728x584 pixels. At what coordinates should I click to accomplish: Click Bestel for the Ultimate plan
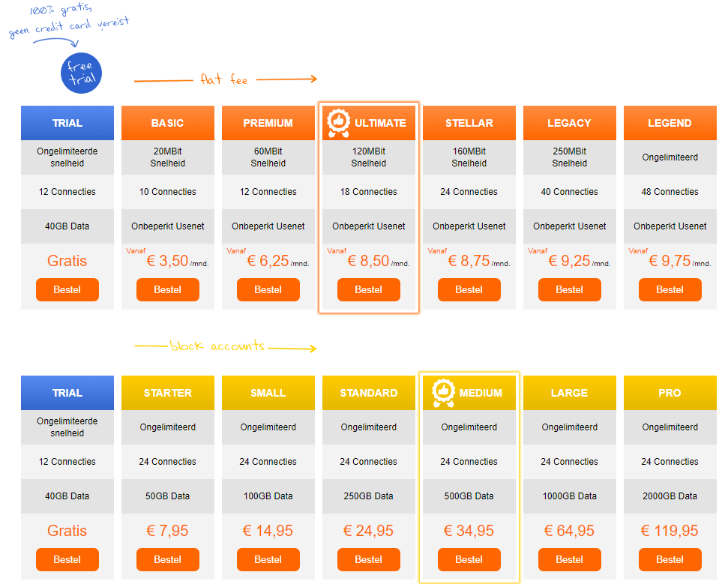coord(368,289)
